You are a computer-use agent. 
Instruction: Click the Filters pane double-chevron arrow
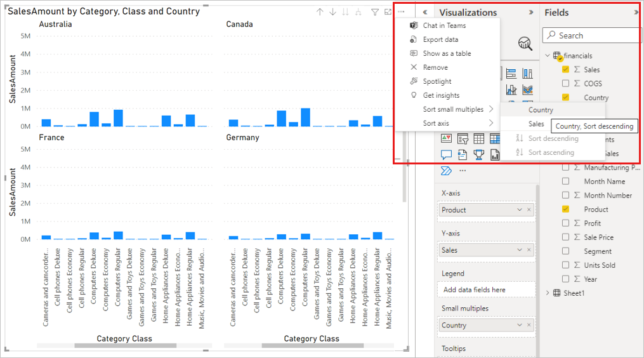[425, 12]
